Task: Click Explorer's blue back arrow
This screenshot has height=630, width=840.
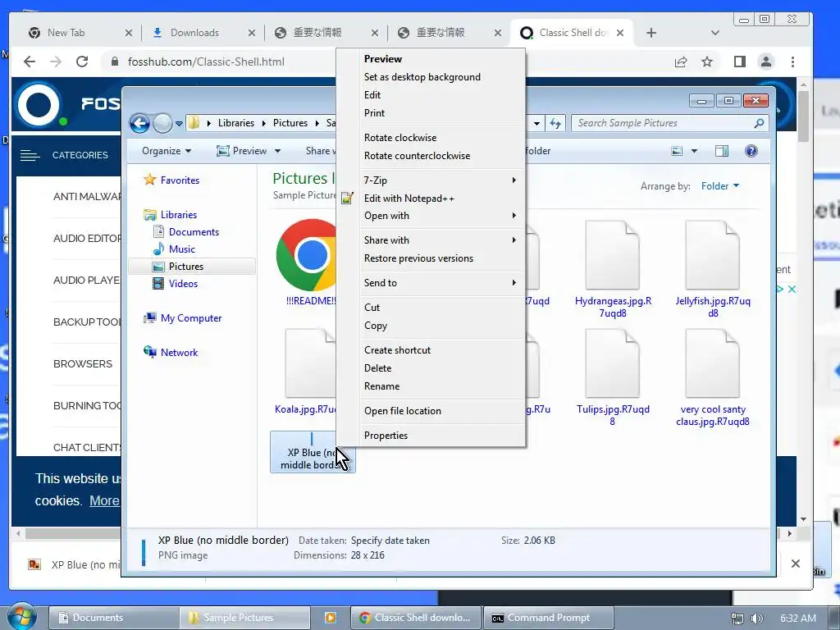Action: 139,123
